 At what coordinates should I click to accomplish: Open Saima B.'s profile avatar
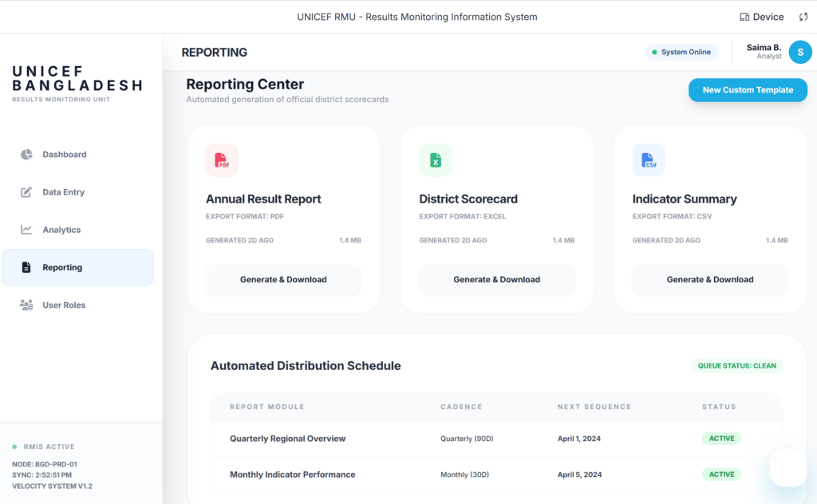tap(800, 51)
